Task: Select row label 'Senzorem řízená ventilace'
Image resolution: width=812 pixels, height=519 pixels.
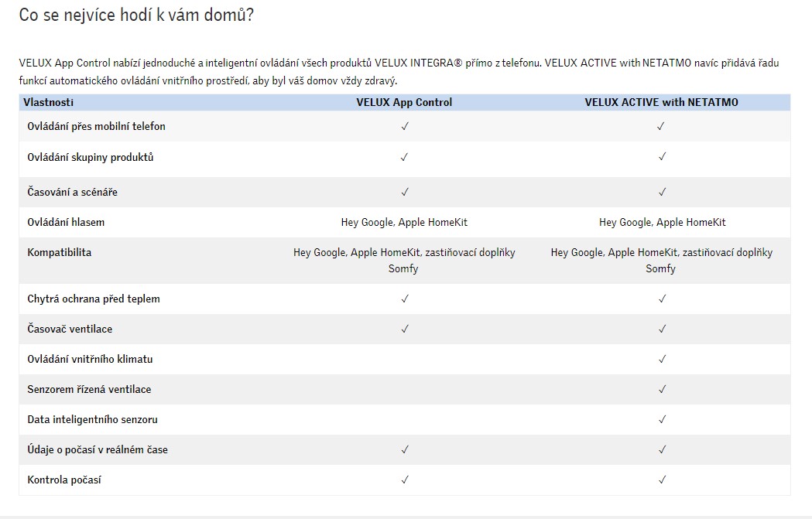Action: [x=89, y=389]
